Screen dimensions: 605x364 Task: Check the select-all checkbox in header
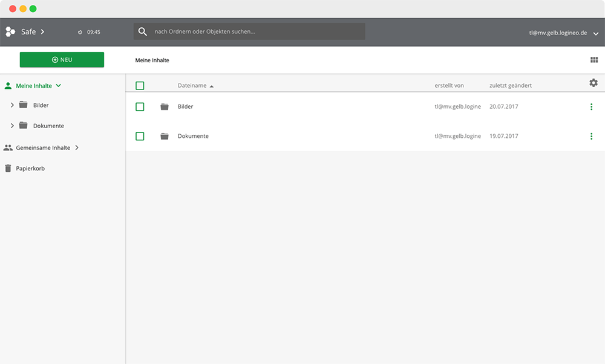(140, 86)
